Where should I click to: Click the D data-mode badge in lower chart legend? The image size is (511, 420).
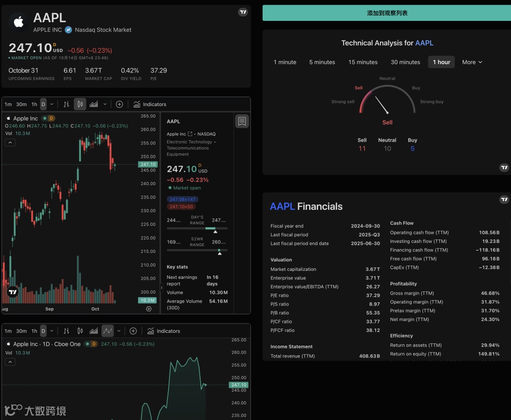click(x=94, y=344)
